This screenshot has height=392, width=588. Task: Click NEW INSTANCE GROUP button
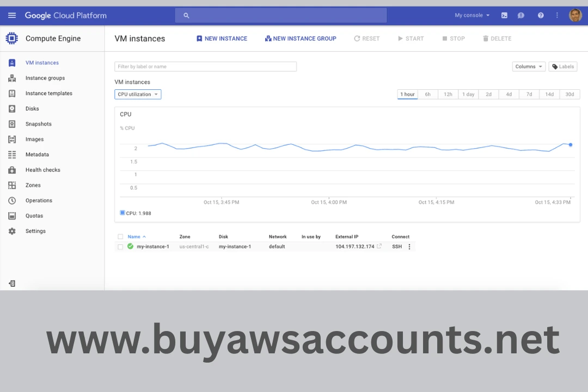coord(301,38)
